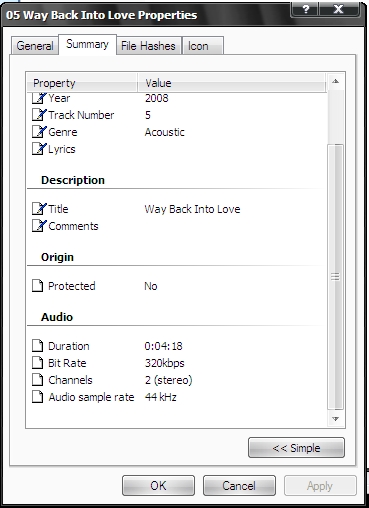Click the edit icon beside Lyrics
This screenshot has width=369, height=508.
click(39, 149)
